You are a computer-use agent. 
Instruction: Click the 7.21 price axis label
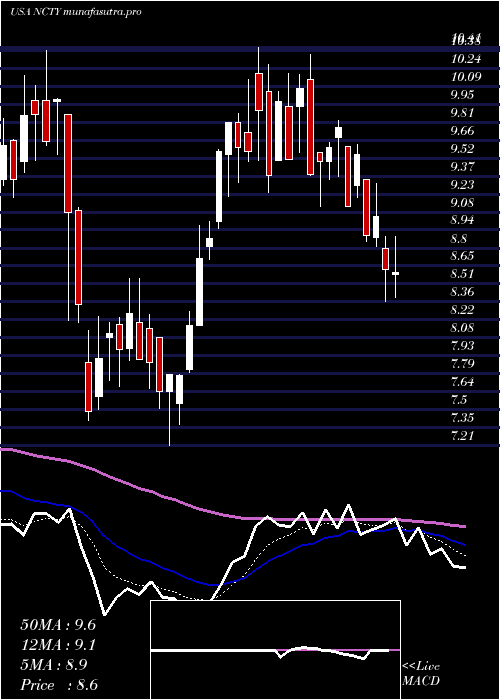pos(462,435)
